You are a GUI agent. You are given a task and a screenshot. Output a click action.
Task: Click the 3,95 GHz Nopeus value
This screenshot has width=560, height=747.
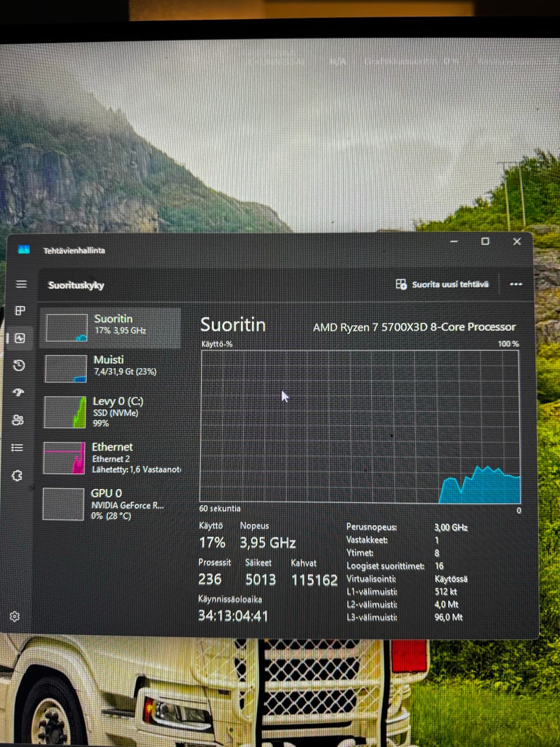[268, 543]
